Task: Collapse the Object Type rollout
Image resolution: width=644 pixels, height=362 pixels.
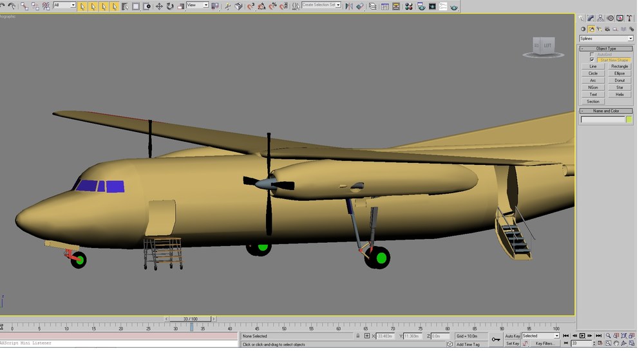Action: coord(606,48)
